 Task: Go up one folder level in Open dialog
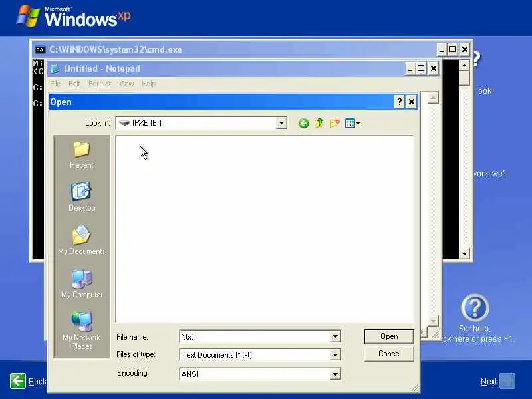[319, 123]
